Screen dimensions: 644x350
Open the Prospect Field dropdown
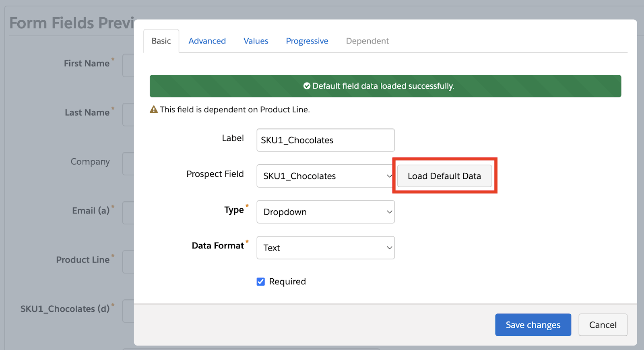coord(326,176)
